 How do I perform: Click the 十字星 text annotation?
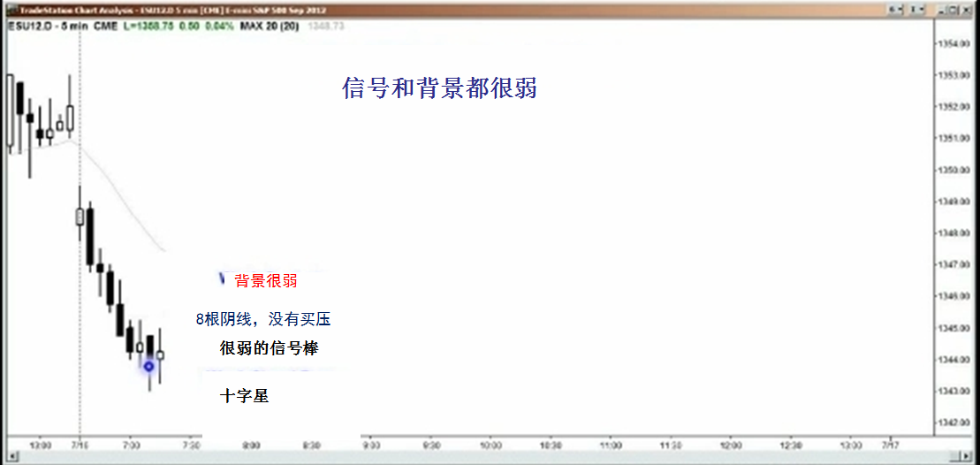[244, 396]
